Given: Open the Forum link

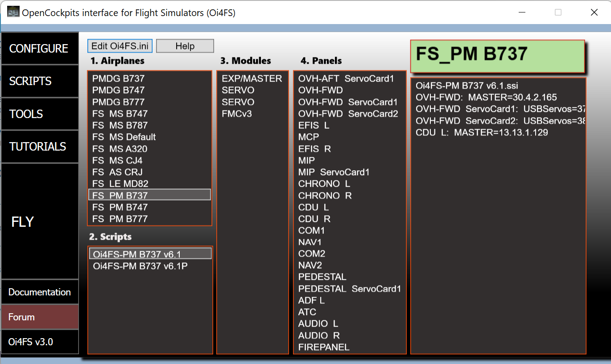Looking at the screenshot, I should [x=40, y=317].
